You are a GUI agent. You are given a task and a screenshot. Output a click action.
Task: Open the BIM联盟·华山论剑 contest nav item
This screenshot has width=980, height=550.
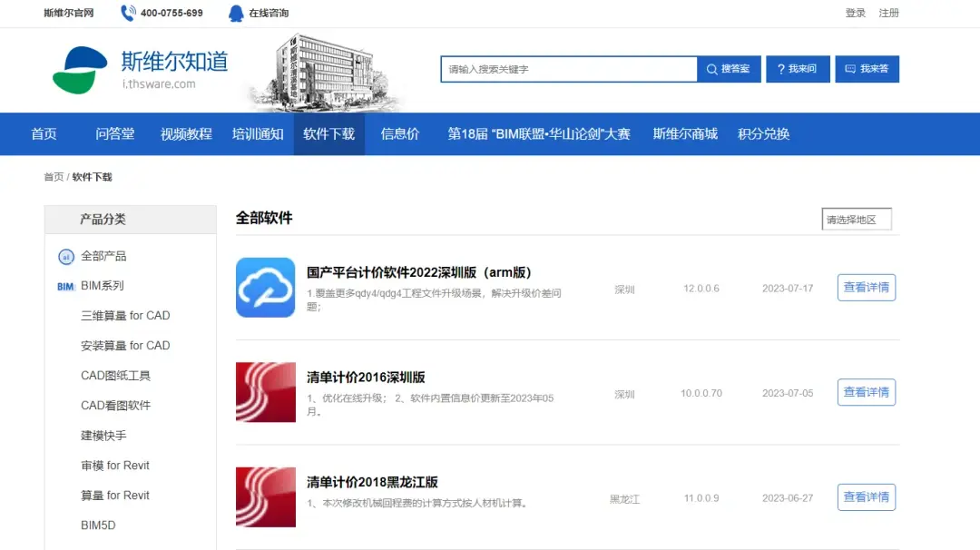tap(539, 133)
